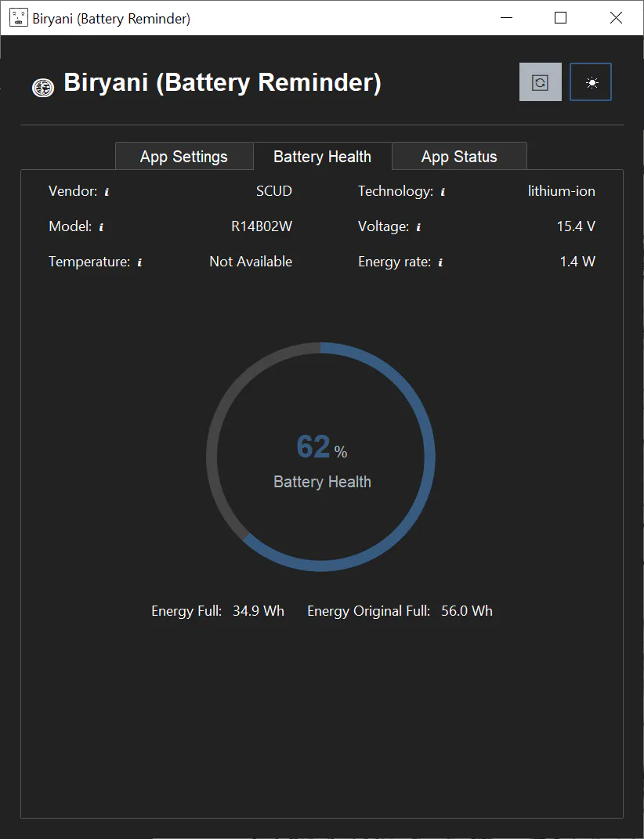
Task: Click the lithium-ion technology value
Action: pos(562,191)
